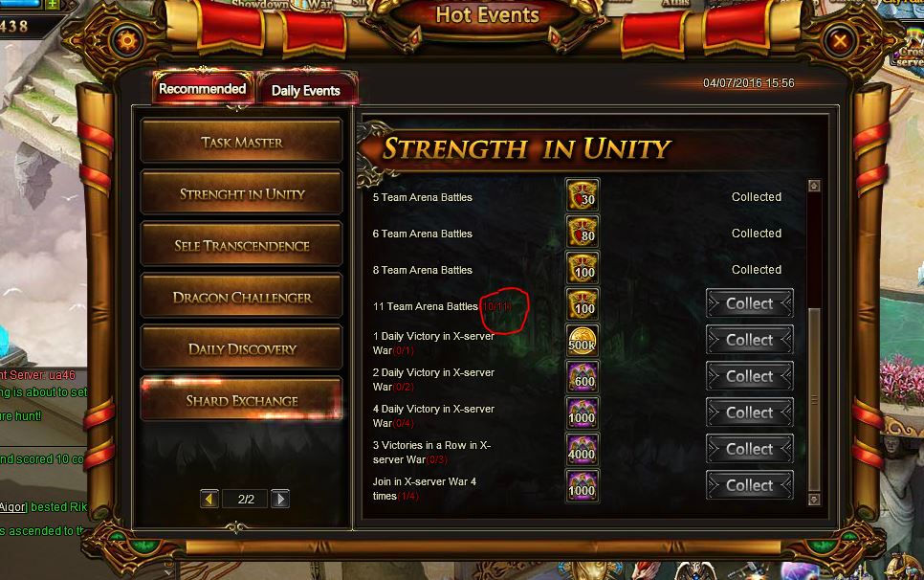Click the 80 reward icon for 6 Team Arena Battles
The height and width of the screenshot is (580, 924).
coord(583,232)
